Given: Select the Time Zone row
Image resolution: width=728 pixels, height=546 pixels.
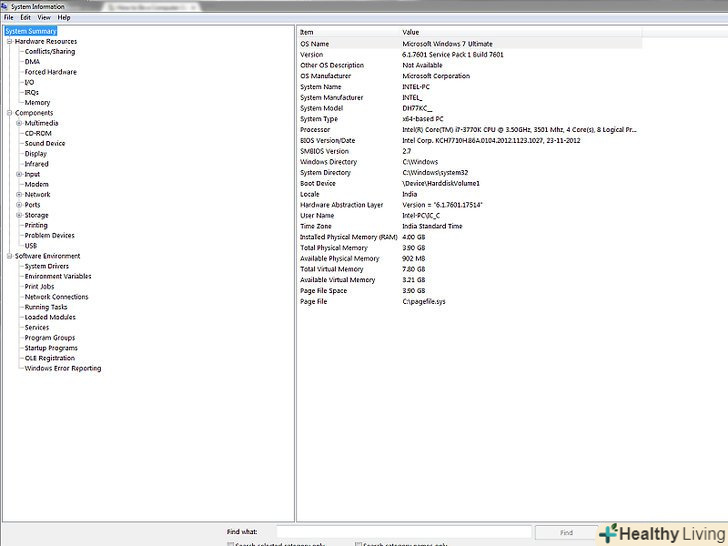Looking at the screenshot, I should pyautogui.click(x=469, y=226).
